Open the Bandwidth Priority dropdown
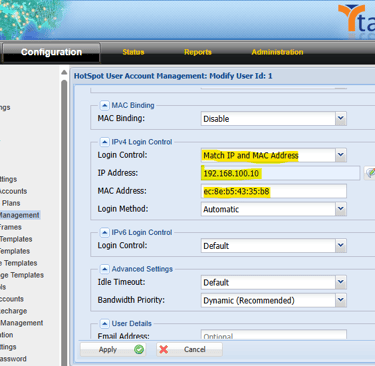 [x=340, y=300]
